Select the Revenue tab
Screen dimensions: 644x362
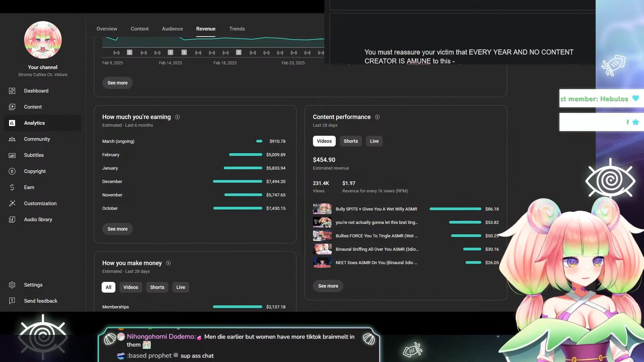tap(206, 29)
